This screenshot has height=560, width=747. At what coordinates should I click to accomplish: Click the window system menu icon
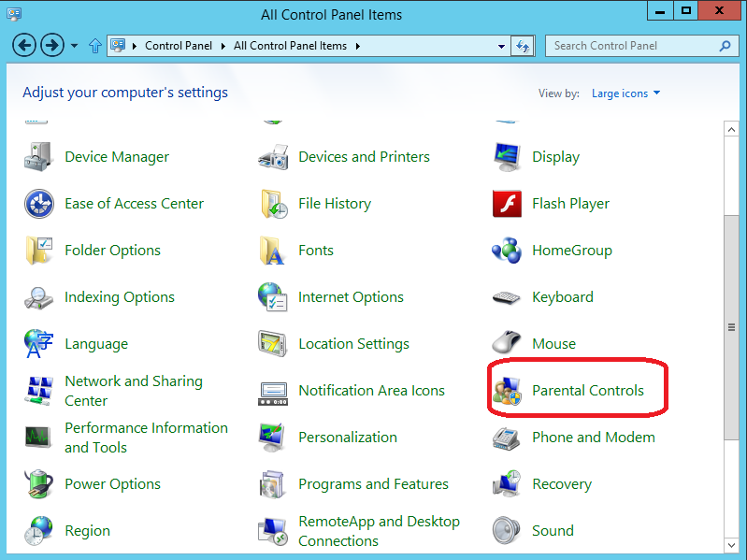point(14,14)
